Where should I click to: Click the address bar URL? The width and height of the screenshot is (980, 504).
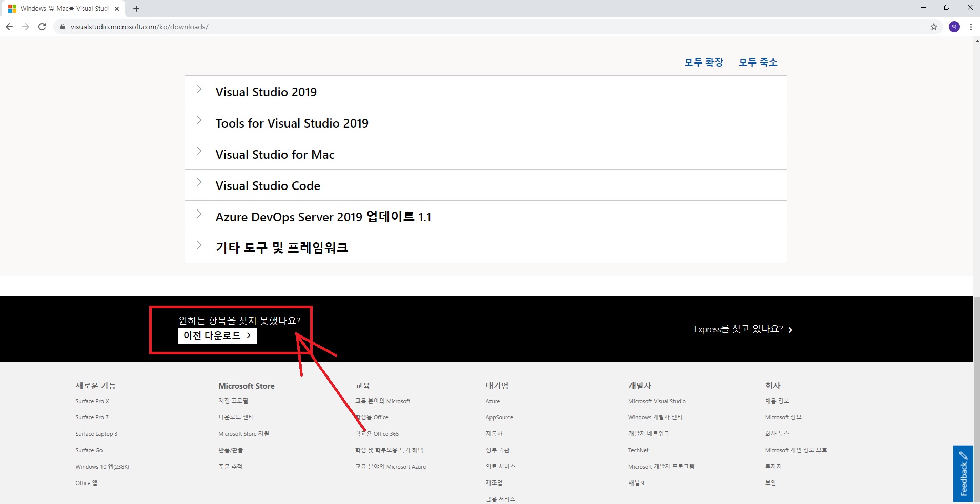point(139,27)
